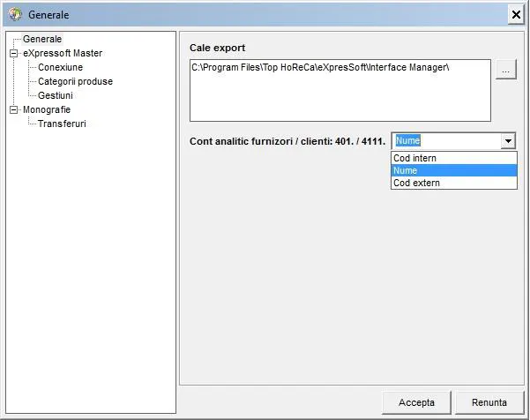530x420 pixels.
Task: Collapse the Monografie tree node
Action: click(13, 110)
